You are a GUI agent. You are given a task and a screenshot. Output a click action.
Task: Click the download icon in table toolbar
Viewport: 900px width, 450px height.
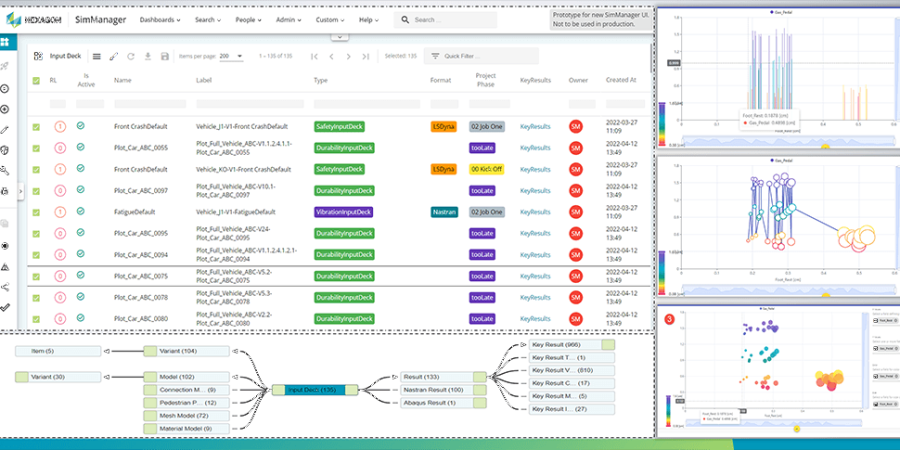(148, 56)
